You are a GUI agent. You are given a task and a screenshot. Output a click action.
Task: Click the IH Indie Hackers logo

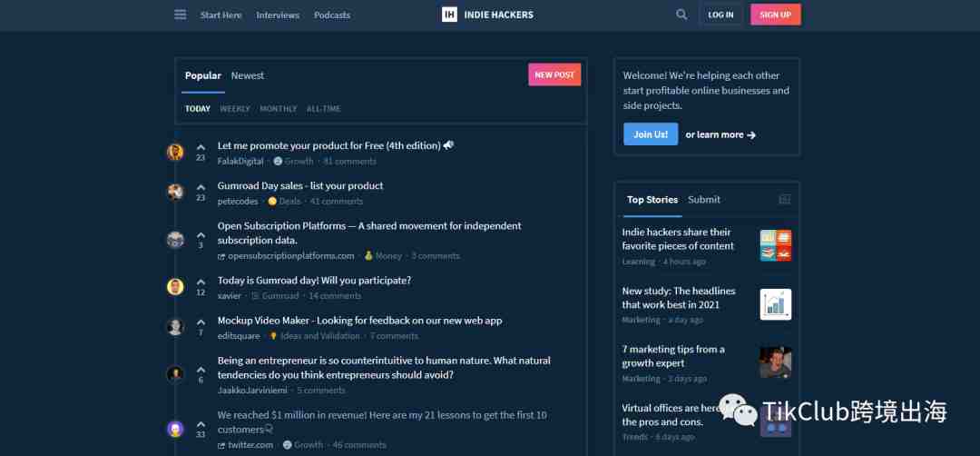[487, 15]
